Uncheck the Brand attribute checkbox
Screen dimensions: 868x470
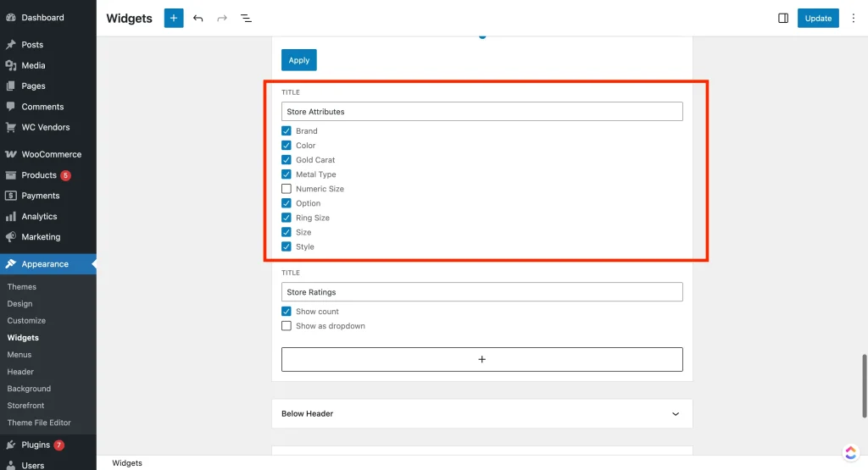[287, 131]
